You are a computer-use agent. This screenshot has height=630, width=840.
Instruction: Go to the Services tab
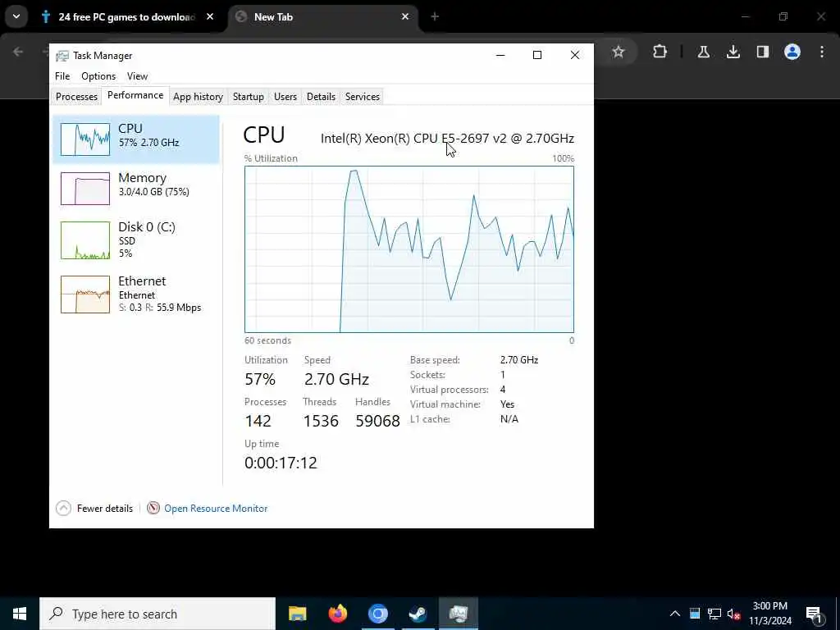[x=362, y=97]
